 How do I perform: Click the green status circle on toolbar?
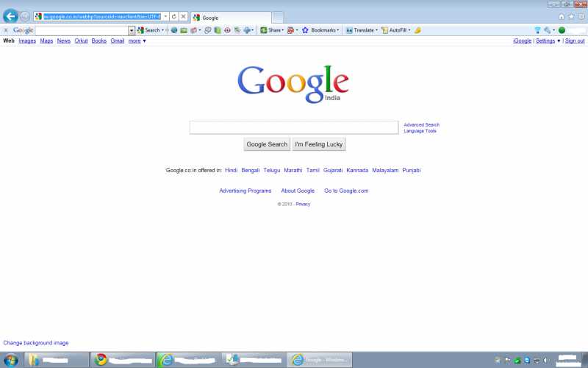point(562,30)
